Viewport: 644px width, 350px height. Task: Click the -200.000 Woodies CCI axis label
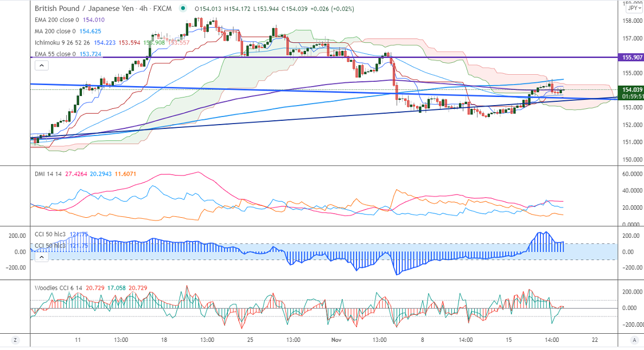pos(633,325)
